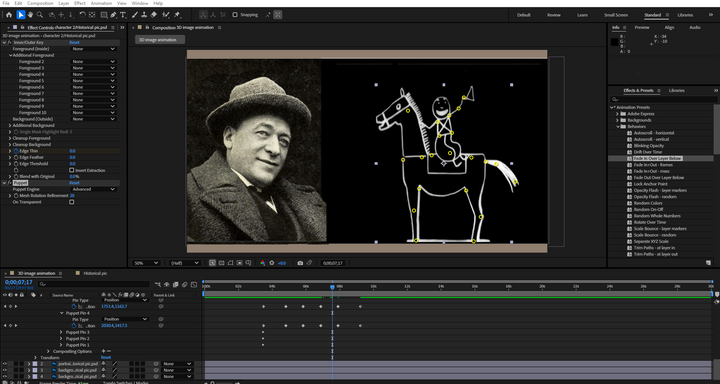Open the Effect menu
Image resolution: width=720 pixels, height=384 pixels.
(80, 3)
